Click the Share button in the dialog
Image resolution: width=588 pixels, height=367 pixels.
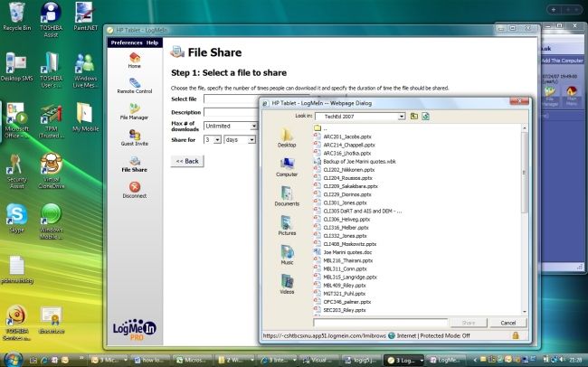(469, 323)
